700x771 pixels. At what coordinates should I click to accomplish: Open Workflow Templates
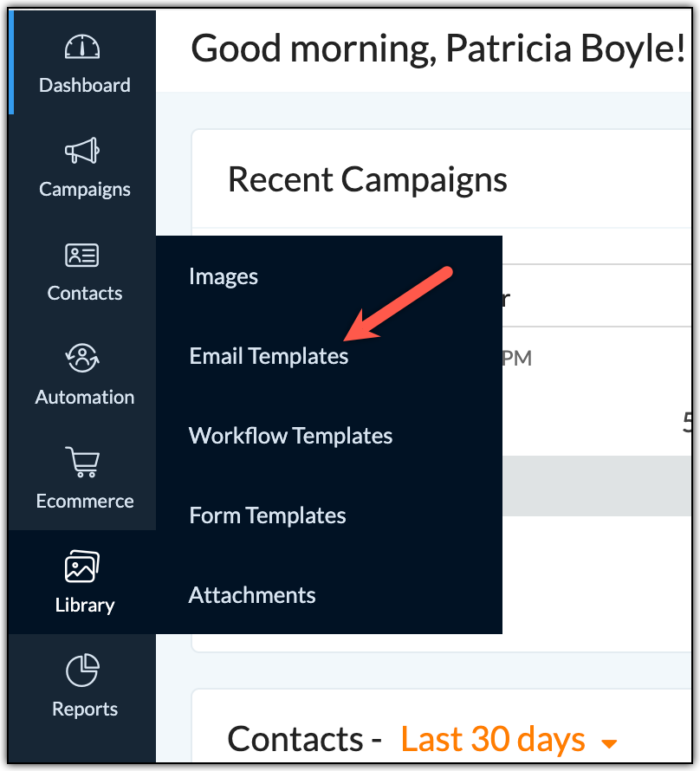click(x=290, y=435)
